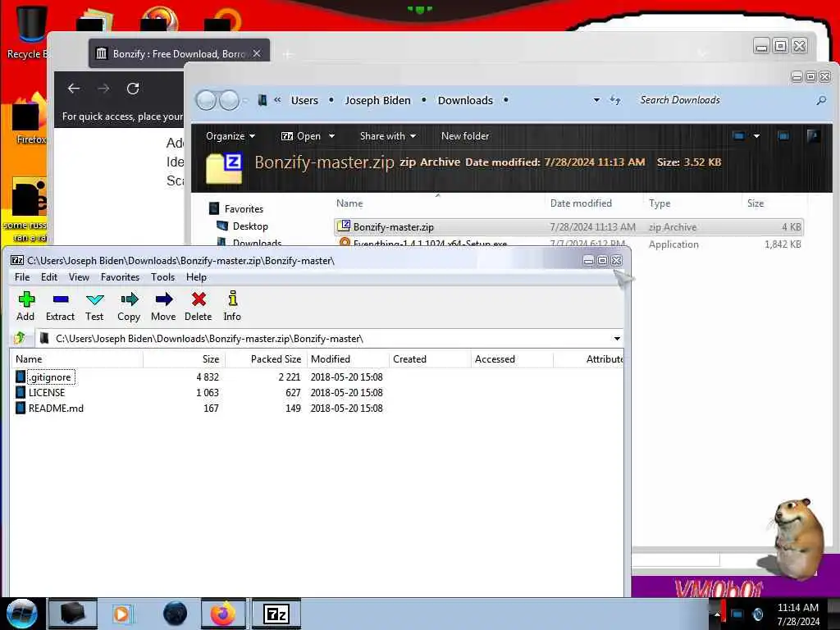Click the red Delete button in 7-Zip
Screen dimensions: 840x630
click(199, 307)
